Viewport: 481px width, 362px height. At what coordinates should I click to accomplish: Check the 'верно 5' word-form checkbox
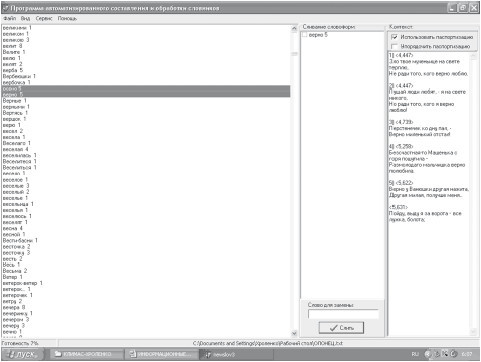[305, 35]
